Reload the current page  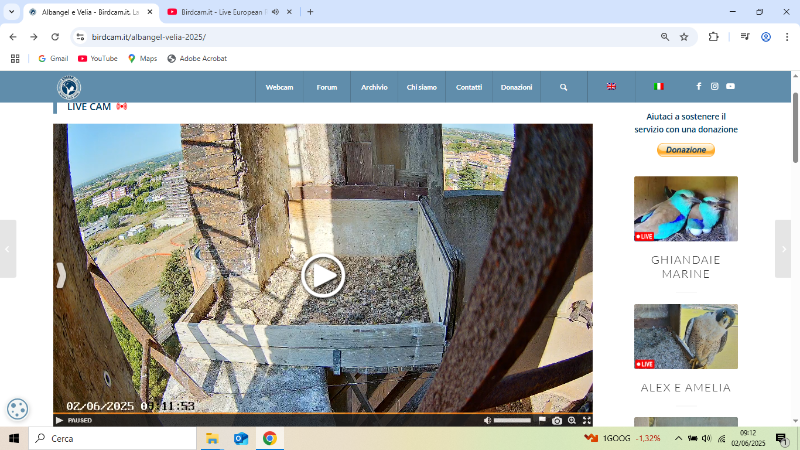55,37
